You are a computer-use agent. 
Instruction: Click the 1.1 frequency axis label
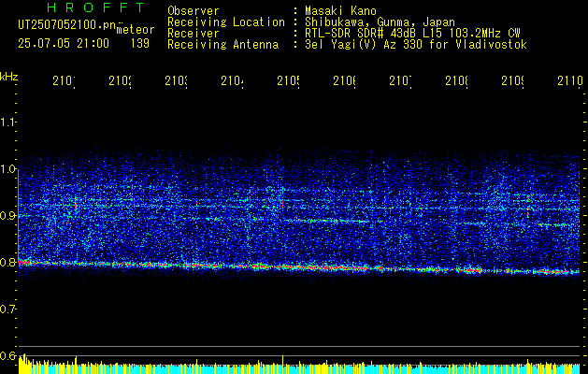[x=7, y=122]
